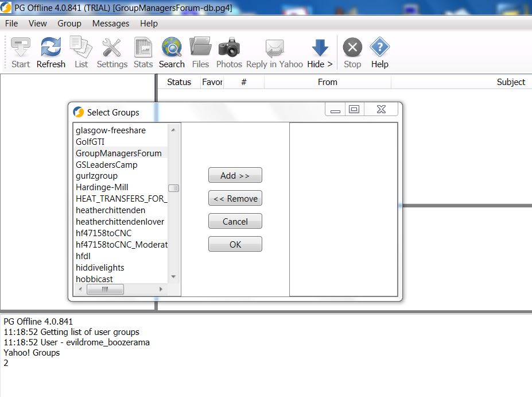Open the Files folder icon
This screenshot has height=397, width=532.
tap(200, 46)
